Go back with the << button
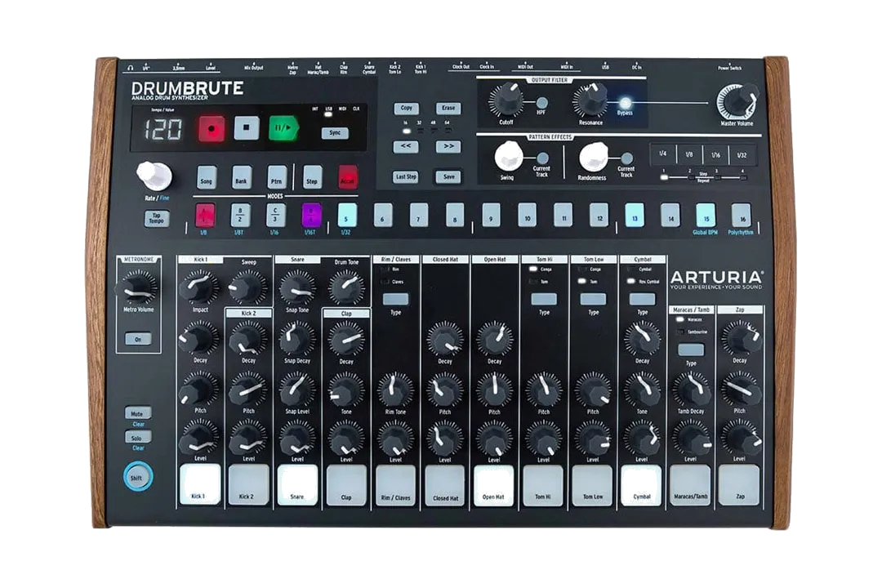Image resolution: width=882 pixels, height=588 pixels. [406, 146]
